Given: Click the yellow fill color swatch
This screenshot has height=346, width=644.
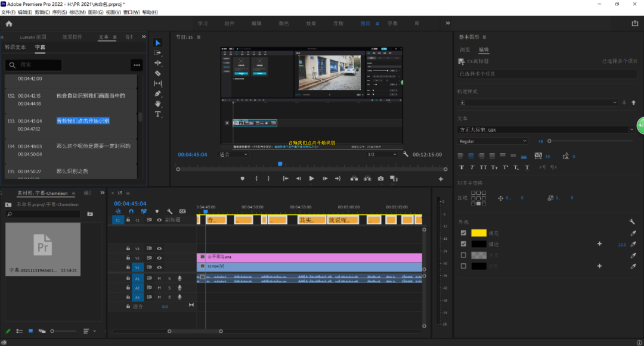Looking at the screenshot, I should click(x=479, y=233).
